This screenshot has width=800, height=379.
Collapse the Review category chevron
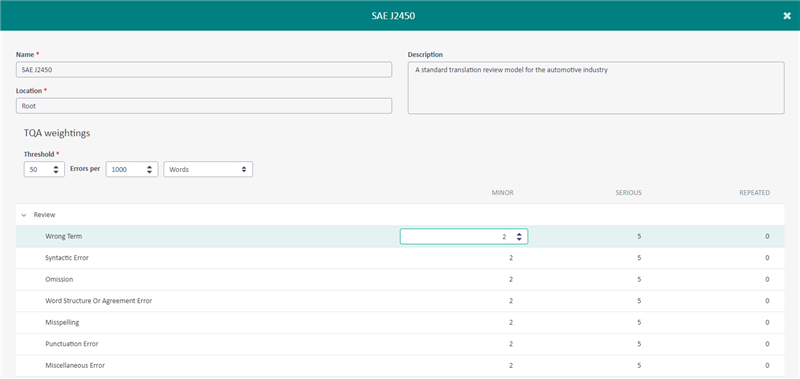point(24,215)
